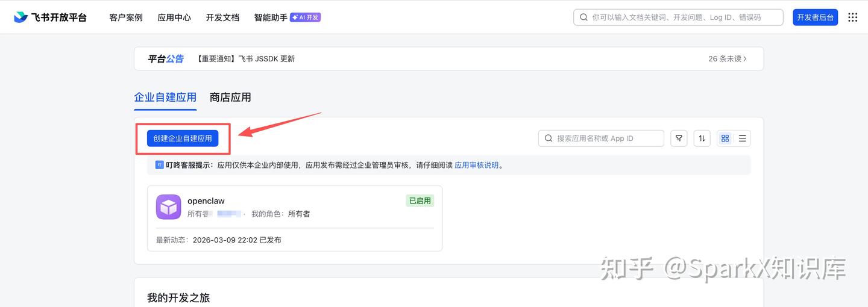Open the JSSDK 更新 announcement

(246, 59)
